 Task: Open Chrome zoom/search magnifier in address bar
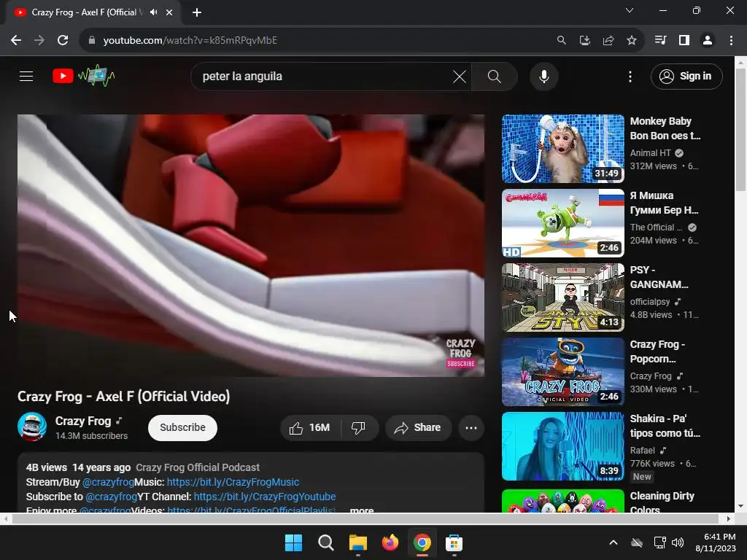561,41
